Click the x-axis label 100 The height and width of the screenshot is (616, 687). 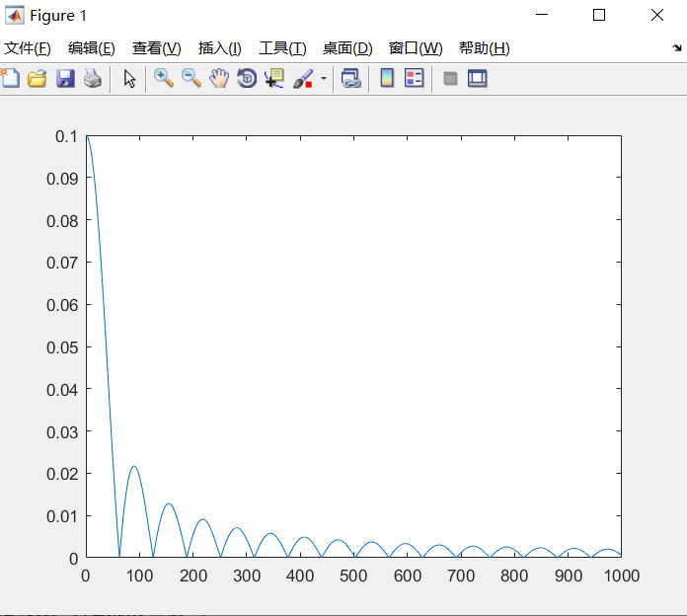[x=140, y=576]
